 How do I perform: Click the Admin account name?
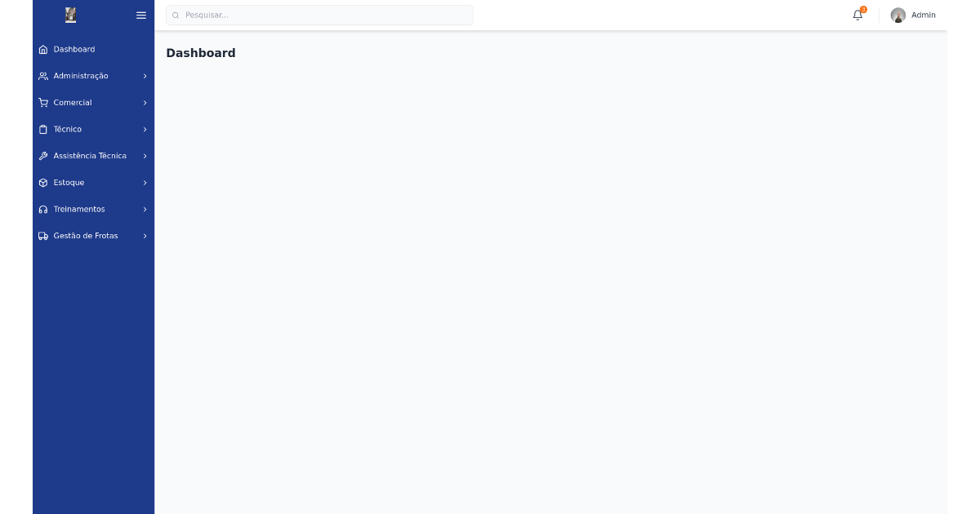pos(924,15)
